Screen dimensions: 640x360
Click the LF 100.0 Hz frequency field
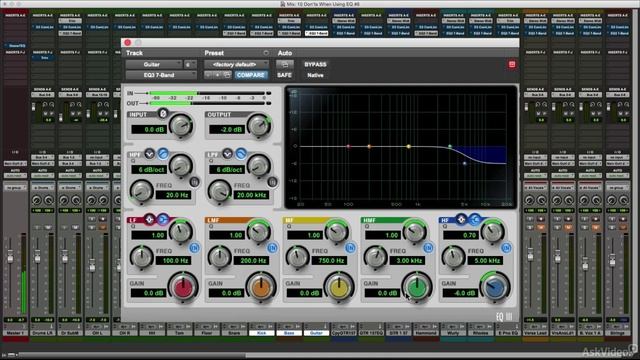tap(173, 260)
